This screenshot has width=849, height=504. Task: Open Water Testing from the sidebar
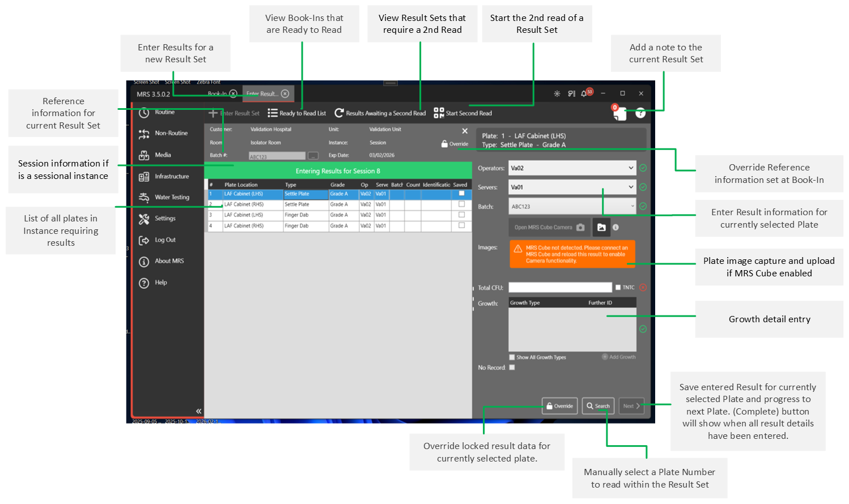171,197
